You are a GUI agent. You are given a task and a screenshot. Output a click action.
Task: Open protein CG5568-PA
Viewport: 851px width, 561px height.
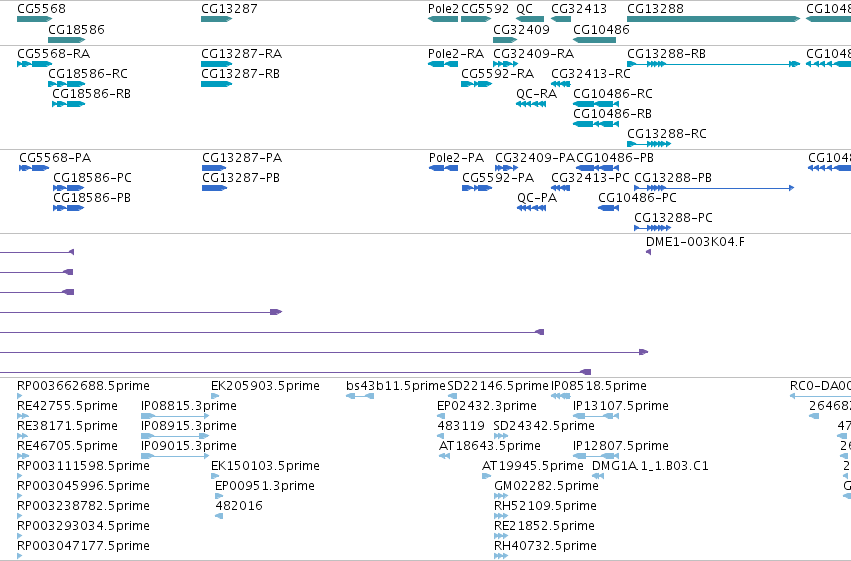tap(55, 158)
